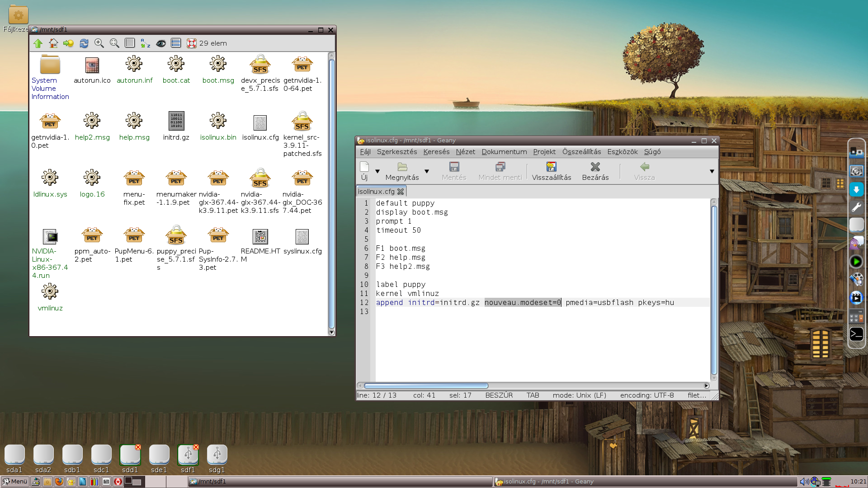The width and height of the screenshot is (868, 488).
Task: Place cursor on line 12 number
Action: pyautogui.click(x=364, y=303)
